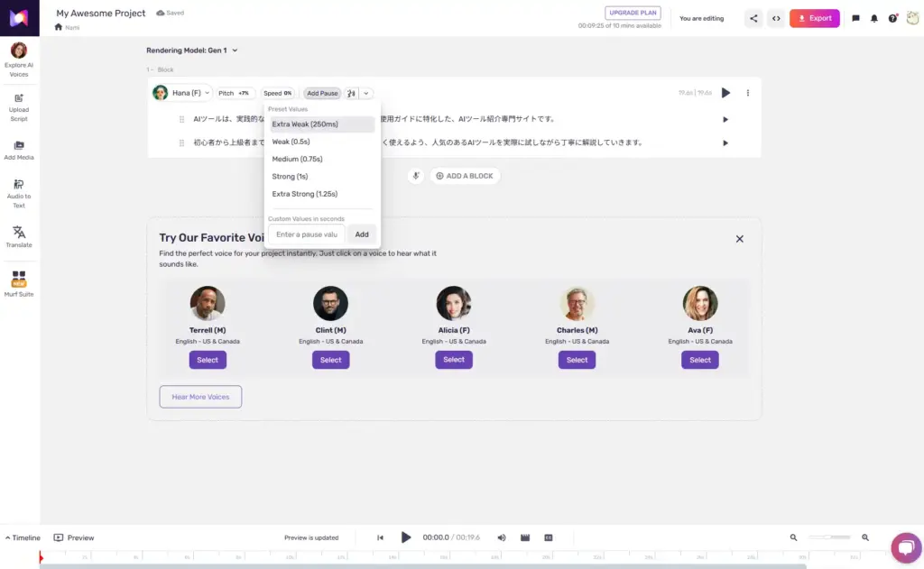The image size is (924, 569).
Task: Open the block's three-dot options menu
Action: [748, 93]
